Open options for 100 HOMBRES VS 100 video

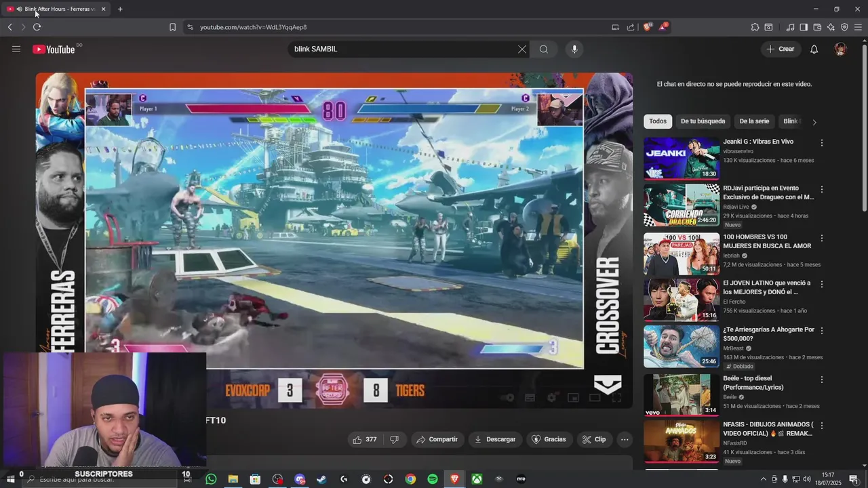point(821,239)
